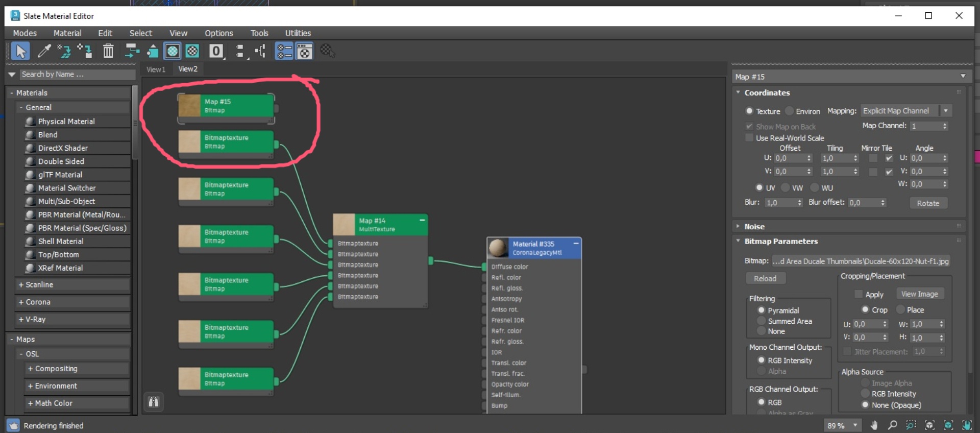Click the Reload bitmap button

765,278
